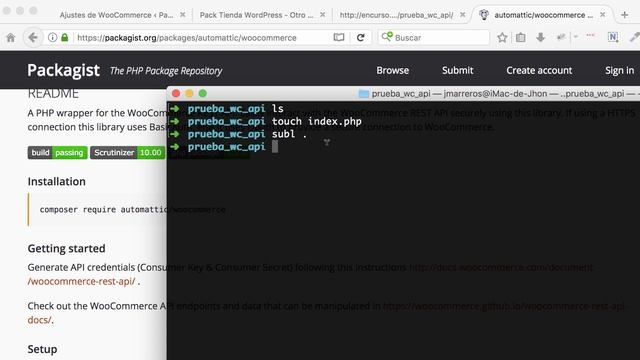Open the Submit page link
This screenshot has width=640, height=360.
[458, 70]
